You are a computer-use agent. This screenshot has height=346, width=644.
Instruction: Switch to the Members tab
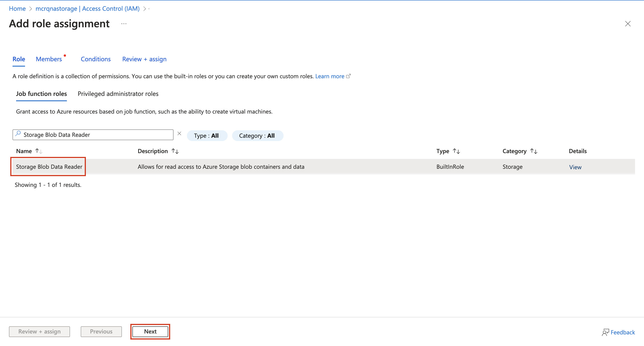click(x=49, y=59)
